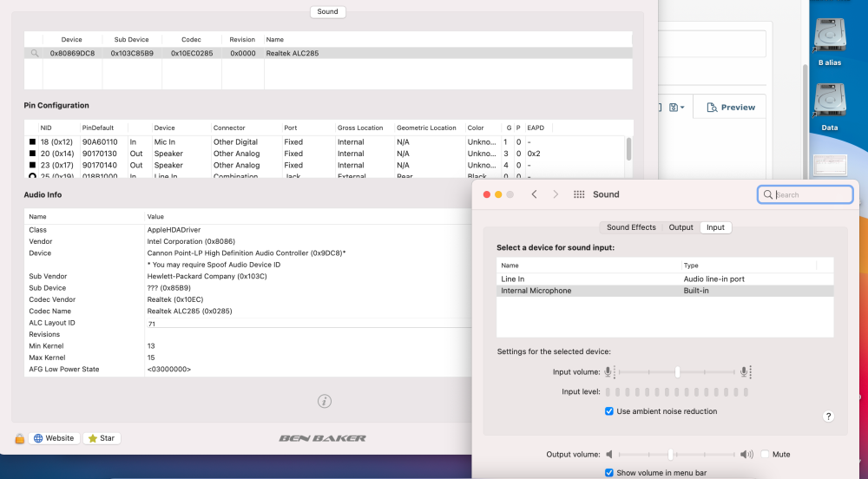Click the Value header in Audio Info
Screen dimensions: 868x479
tap(155, 217)
